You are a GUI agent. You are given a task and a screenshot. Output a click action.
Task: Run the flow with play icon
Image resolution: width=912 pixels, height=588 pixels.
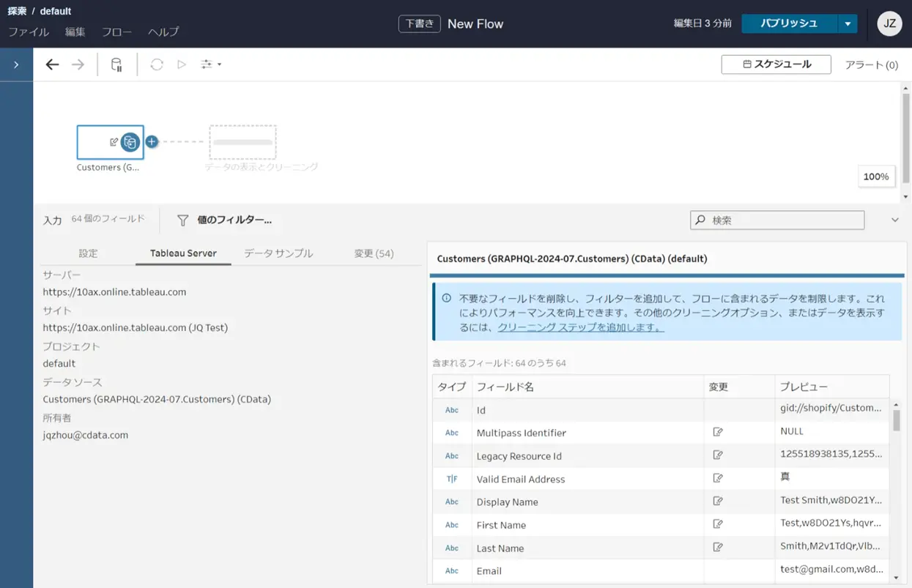tap(182, 64)
